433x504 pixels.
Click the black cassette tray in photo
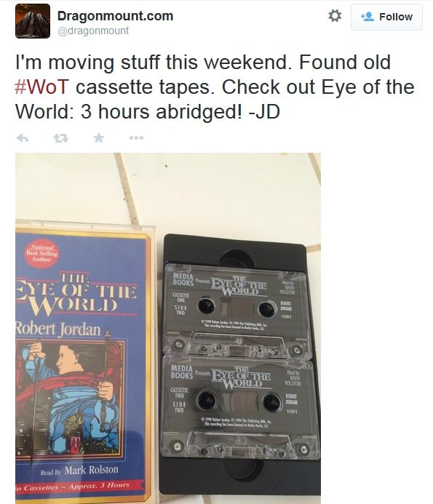(x=239, y=363)
